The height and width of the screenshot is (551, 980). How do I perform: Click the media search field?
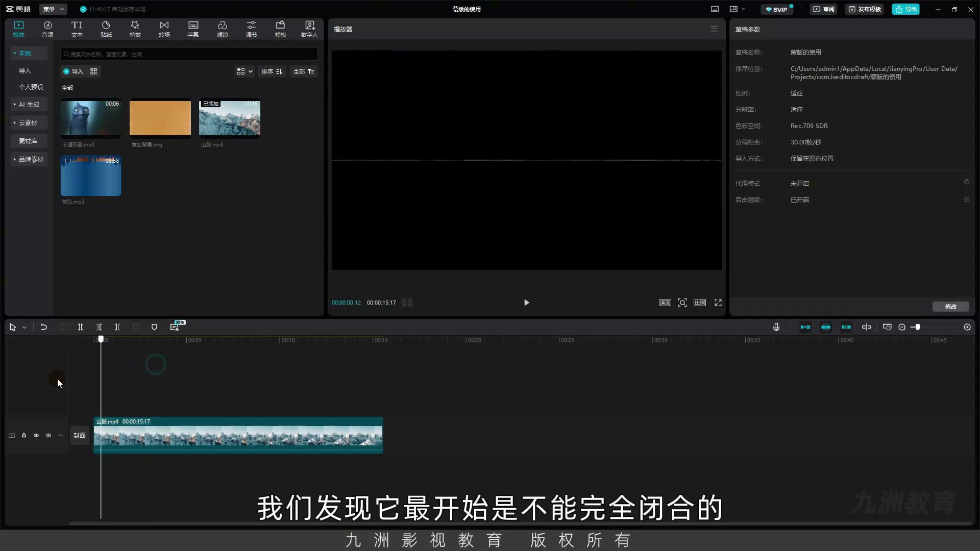click(189, 54)
